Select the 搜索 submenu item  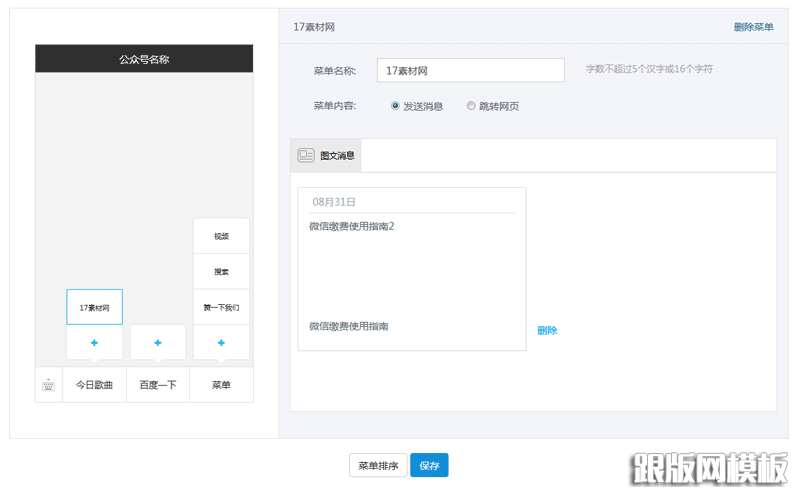[221, 272]
